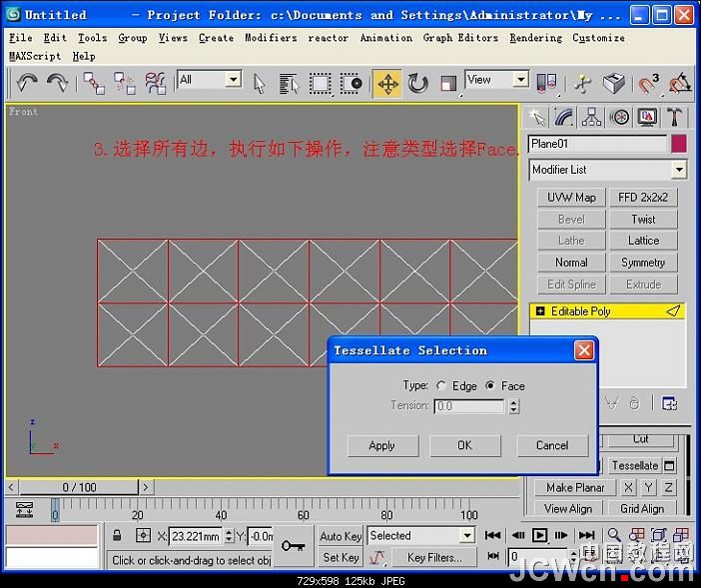
Task: Toggle the Selection Lock padlock icon
Action: pos(117,535)
